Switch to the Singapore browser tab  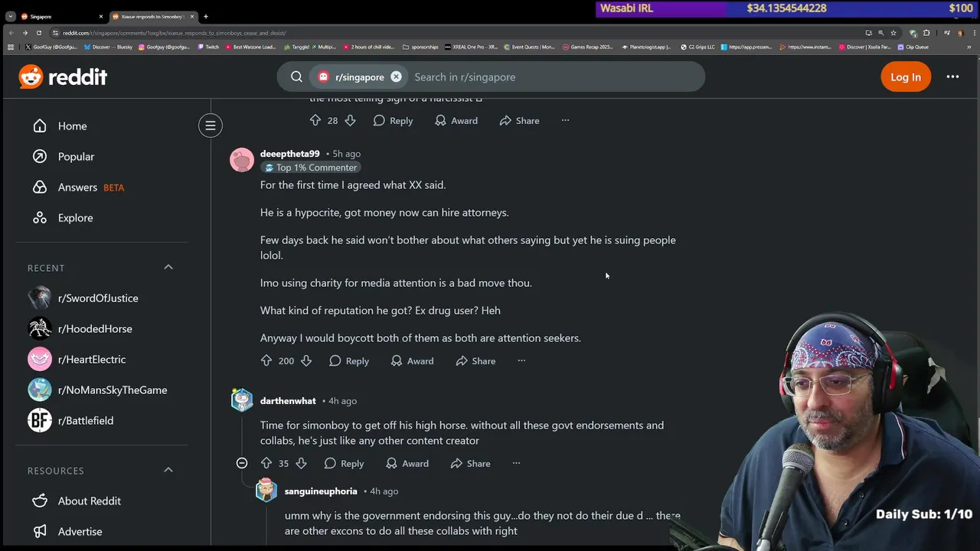(x=57, y=16)
